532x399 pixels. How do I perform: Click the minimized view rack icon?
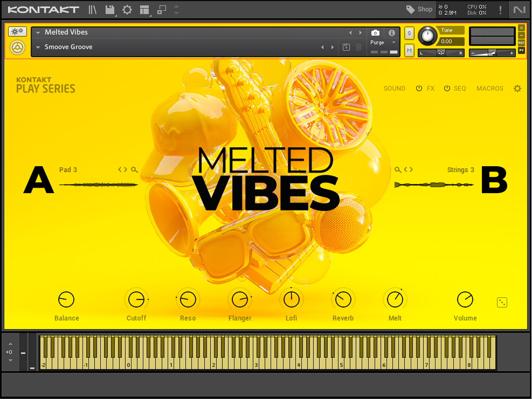coord(162,10)
